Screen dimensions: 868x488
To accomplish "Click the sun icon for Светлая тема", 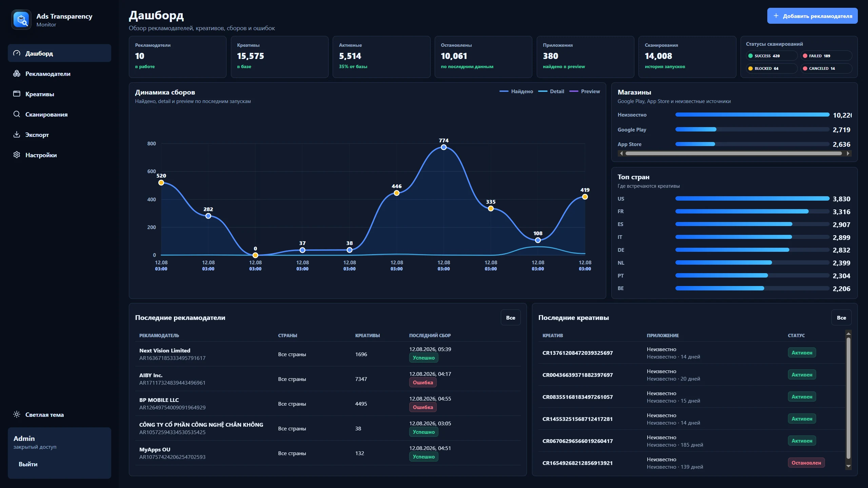I will pos(17,414).
